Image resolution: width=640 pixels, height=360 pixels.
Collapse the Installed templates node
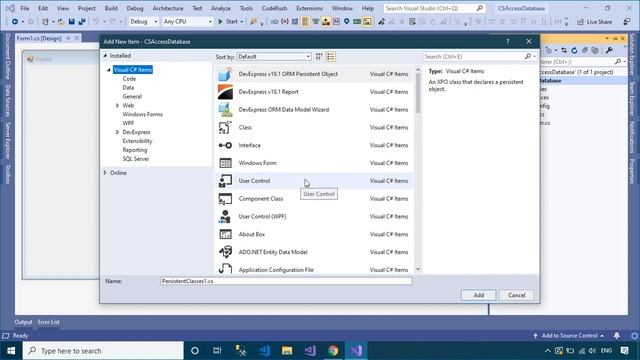(x=105, y=56)
